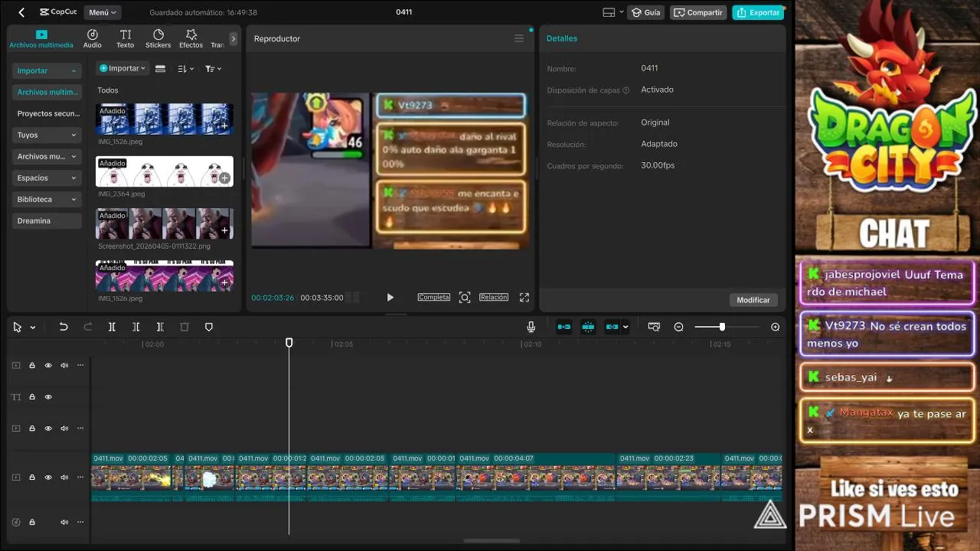
Task: Toggle timeline auto-snapping
Action: (x=588, y=327)
